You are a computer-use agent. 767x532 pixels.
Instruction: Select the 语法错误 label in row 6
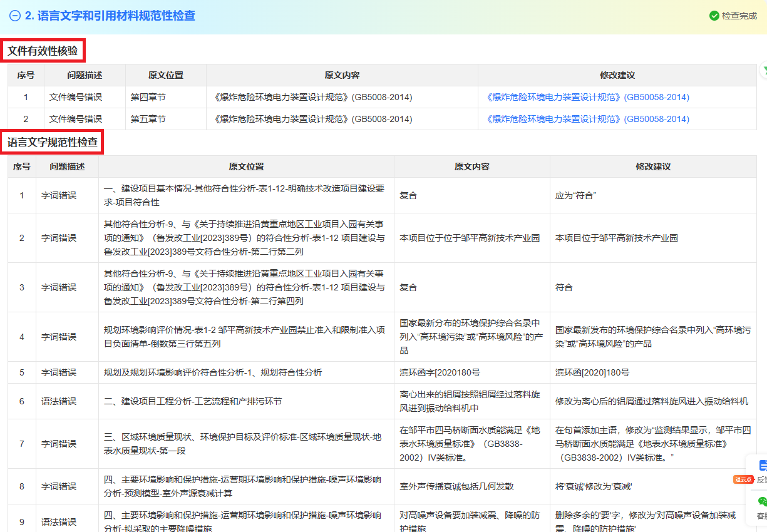[59, 401]
